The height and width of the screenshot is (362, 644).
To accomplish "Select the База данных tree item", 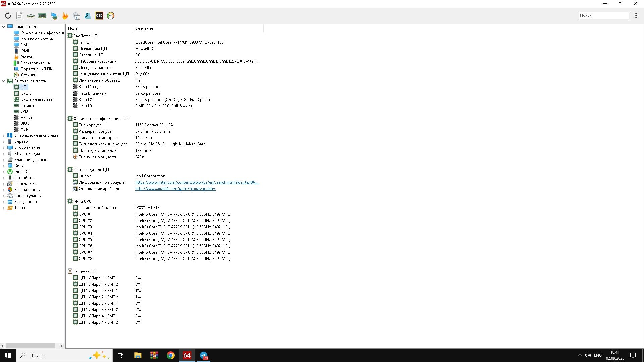I will click(22, 202).
